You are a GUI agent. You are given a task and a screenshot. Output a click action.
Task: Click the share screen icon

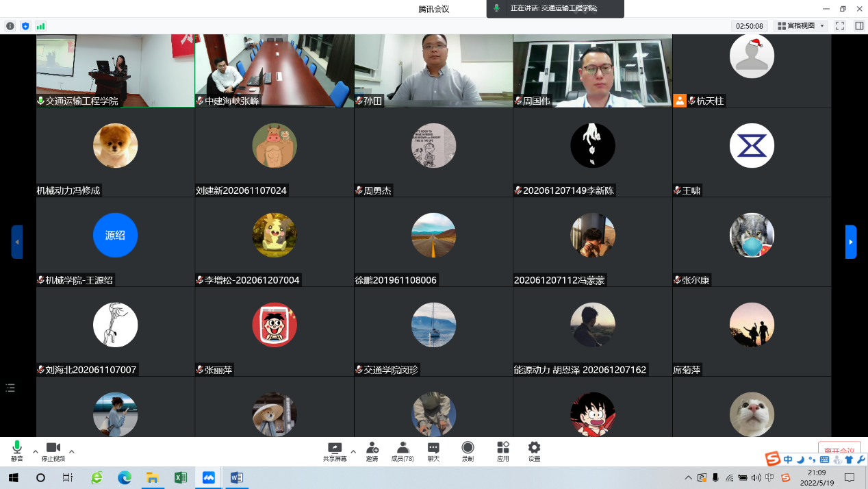pyautogui.click(x=334, y=448)
